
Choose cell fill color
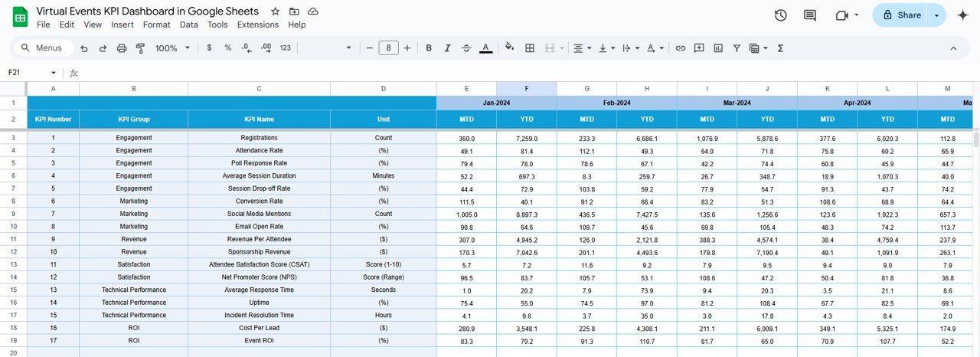pyautogui.click(x=510, y=47)
